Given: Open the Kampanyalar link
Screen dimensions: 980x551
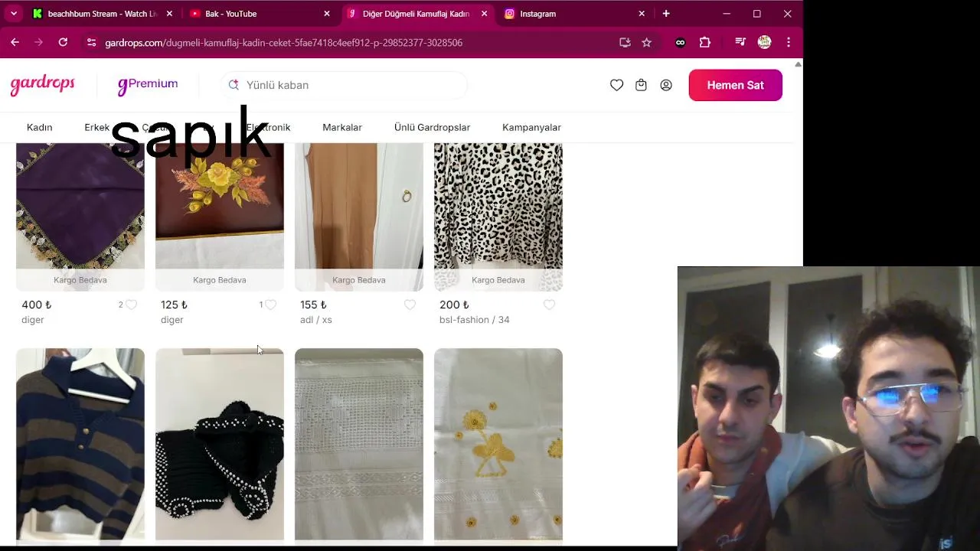Looking at the screenshot, I should pyautogui.click(x=531, y=127).
